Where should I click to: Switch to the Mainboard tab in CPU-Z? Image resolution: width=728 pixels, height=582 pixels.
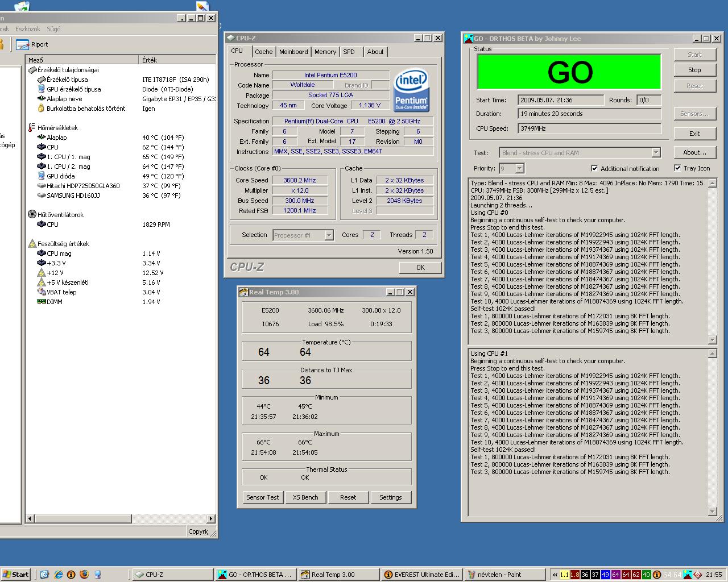[x=293, y=52]
